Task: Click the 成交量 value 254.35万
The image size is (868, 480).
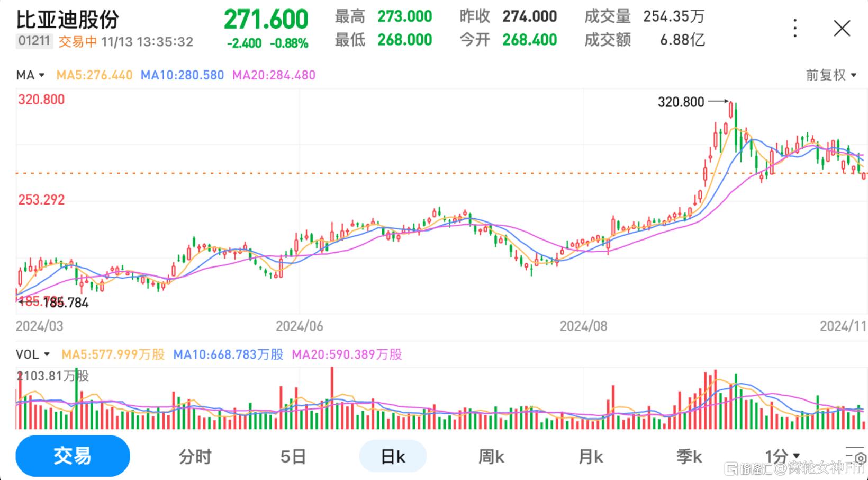Action: [x=674, y=16]
